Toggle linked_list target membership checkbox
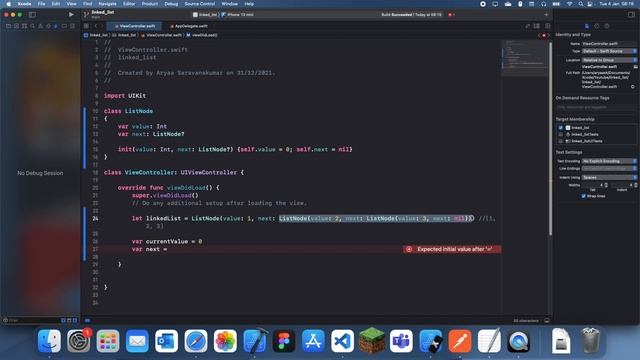The height and width of the screenshot is (360, 640). 560,128
